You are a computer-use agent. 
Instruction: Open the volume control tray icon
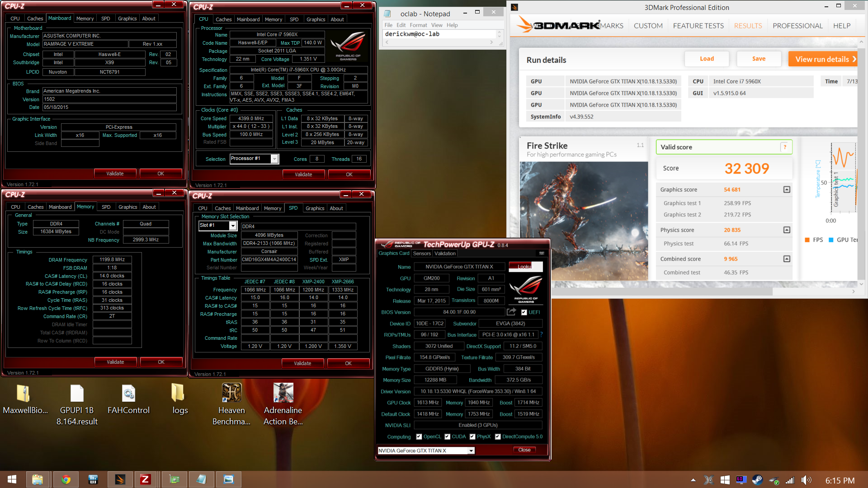tap(806, 480)
